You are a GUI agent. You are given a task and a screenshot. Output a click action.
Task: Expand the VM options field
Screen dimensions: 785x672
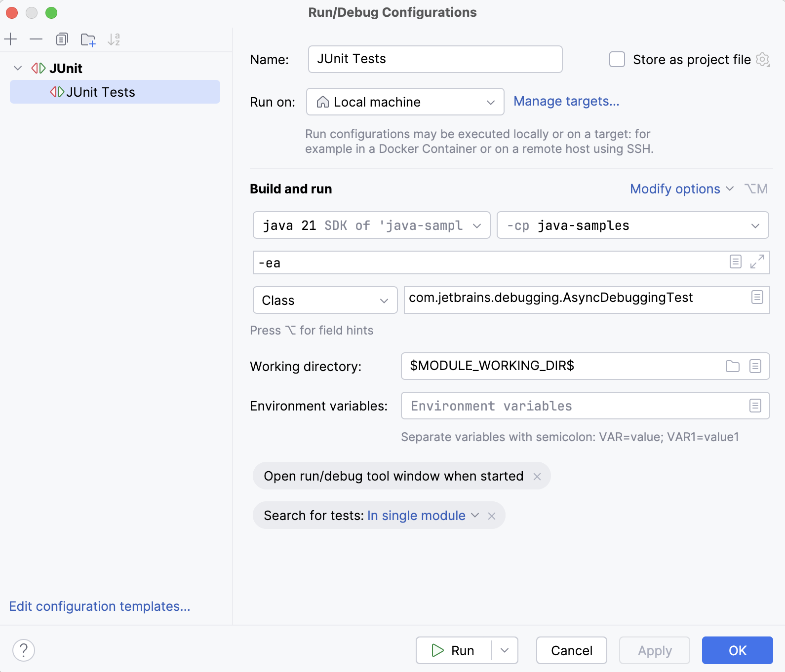point(757,261)
